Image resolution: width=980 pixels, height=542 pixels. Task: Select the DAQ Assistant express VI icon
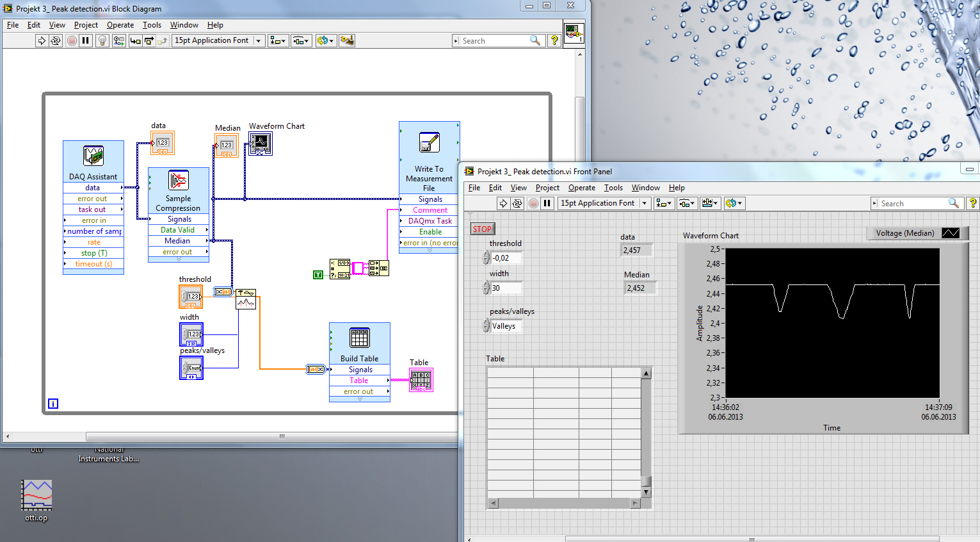click(x=93, y=156)
